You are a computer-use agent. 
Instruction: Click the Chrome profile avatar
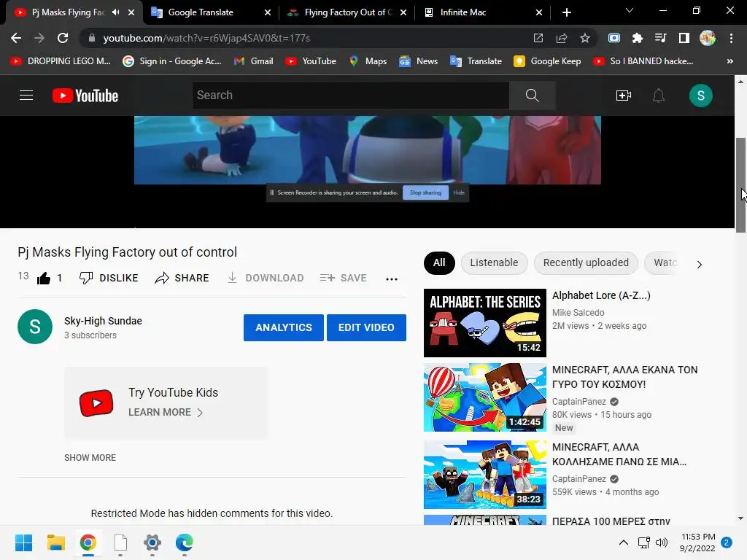coord(708,38)
